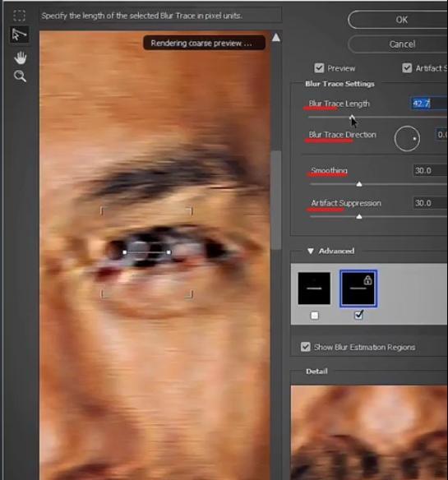Click the Artifact Suppression slider handle
This screenshot has height=480, width=448.
coord(359,217)
